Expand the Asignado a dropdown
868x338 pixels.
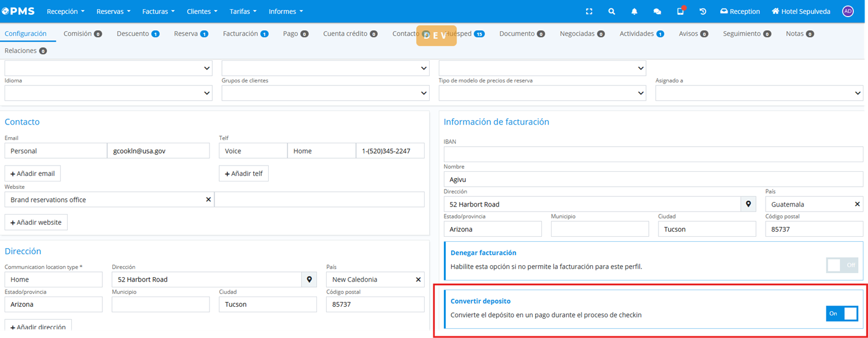coord(759,93)
